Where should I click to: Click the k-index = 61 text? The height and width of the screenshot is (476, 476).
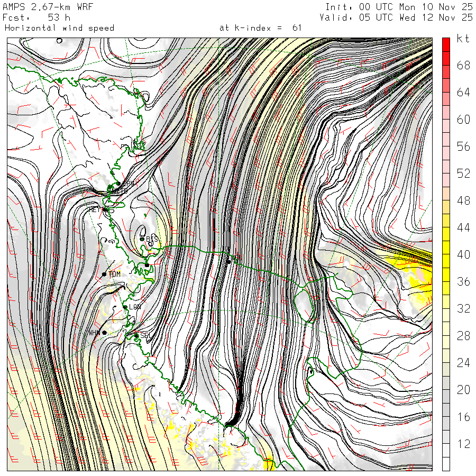260,28
